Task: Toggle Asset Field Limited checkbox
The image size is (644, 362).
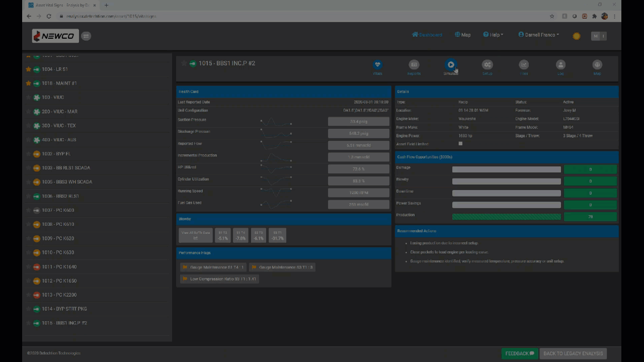Action: click(x=460, y=144)
